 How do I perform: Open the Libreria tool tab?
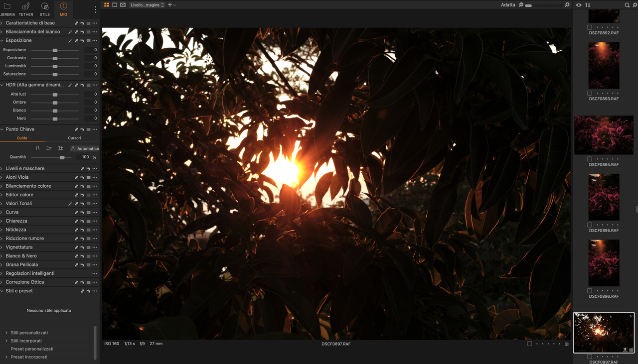pos(7,9)
